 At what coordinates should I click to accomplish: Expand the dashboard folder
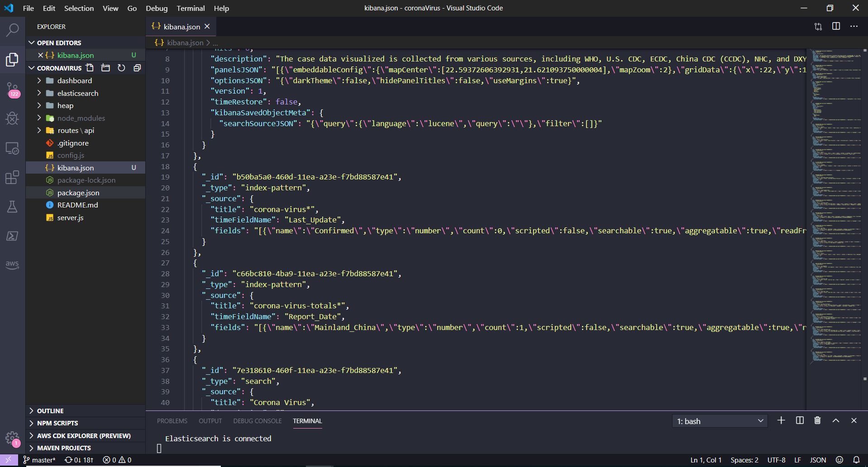[86, 80]
